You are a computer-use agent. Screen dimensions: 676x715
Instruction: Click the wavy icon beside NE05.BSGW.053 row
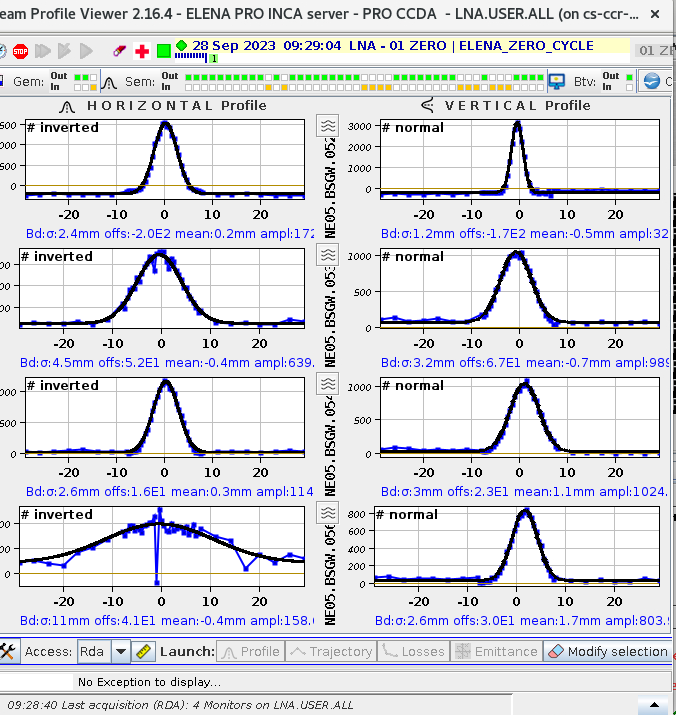click(x=327, y=255)
